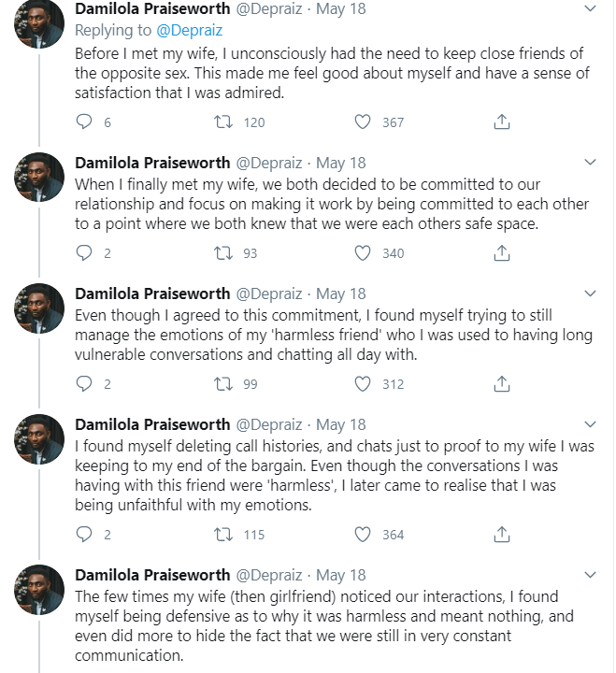Viewport: 616px width, 673px height.
Task: Open chevron menu on the last tweet
Action: tap(589, 575)
